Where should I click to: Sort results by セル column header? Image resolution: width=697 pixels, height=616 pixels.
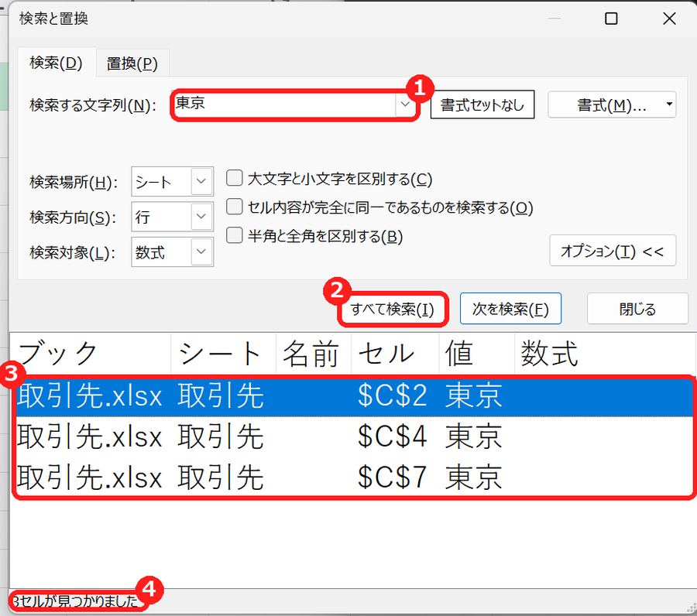tap(395, 354)
